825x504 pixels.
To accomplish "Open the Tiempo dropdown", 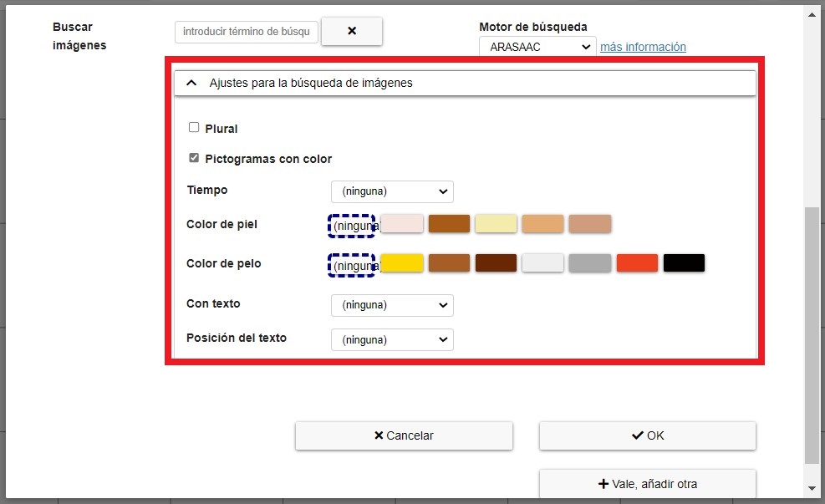I will tap(392, 191).
